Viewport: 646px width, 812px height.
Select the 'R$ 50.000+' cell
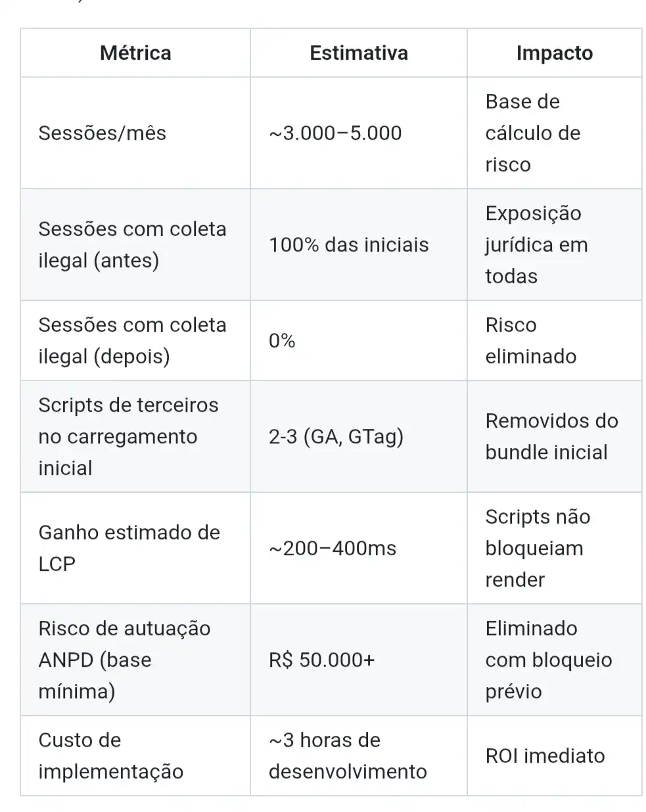click(321, 660)
